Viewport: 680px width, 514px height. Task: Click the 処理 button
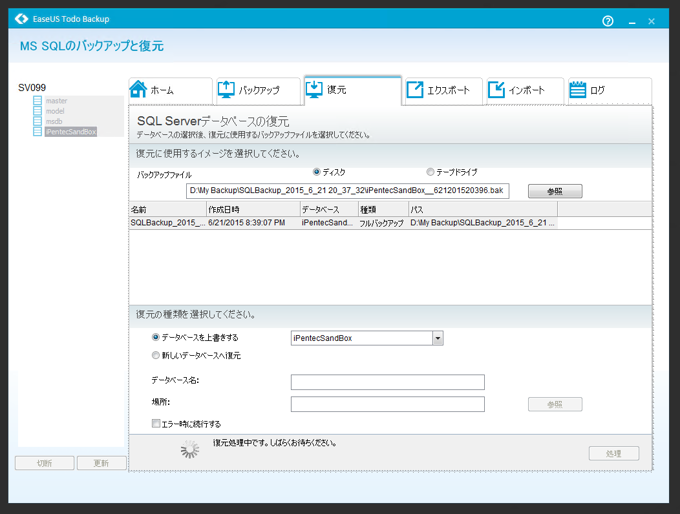614,453
